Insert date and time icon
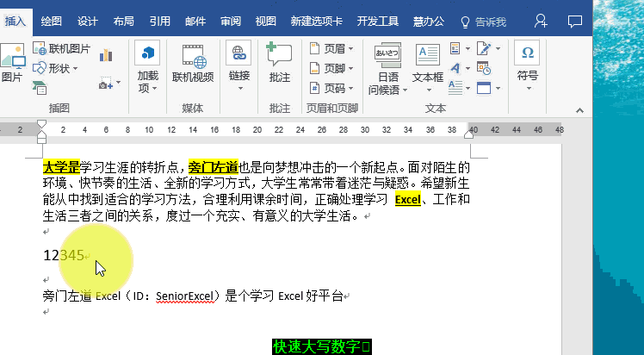 click(484, 68)
